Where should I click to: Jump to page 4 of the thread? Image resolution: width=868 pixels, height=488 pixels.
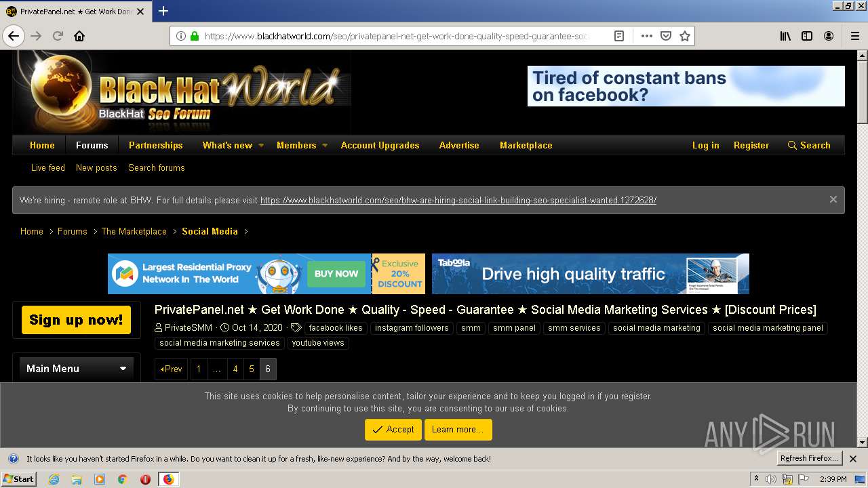[235, 369]
